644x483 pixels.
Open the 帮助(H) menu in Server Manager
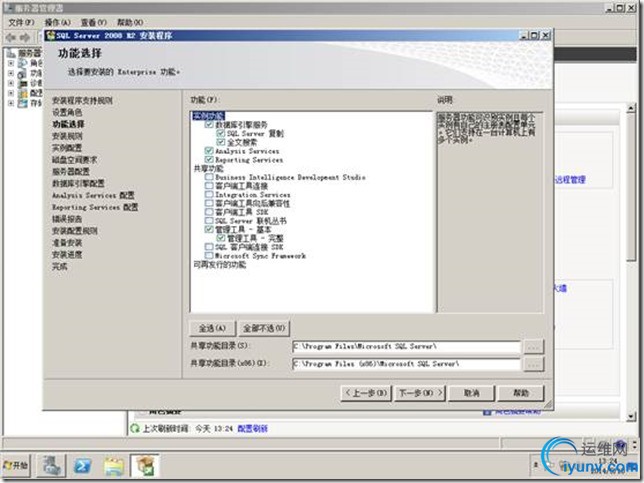click(x=130, y=22)
